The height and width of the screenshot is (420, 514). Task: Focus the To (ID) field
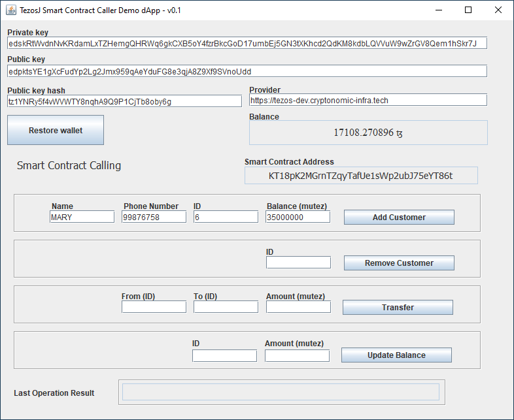[226, 307]
